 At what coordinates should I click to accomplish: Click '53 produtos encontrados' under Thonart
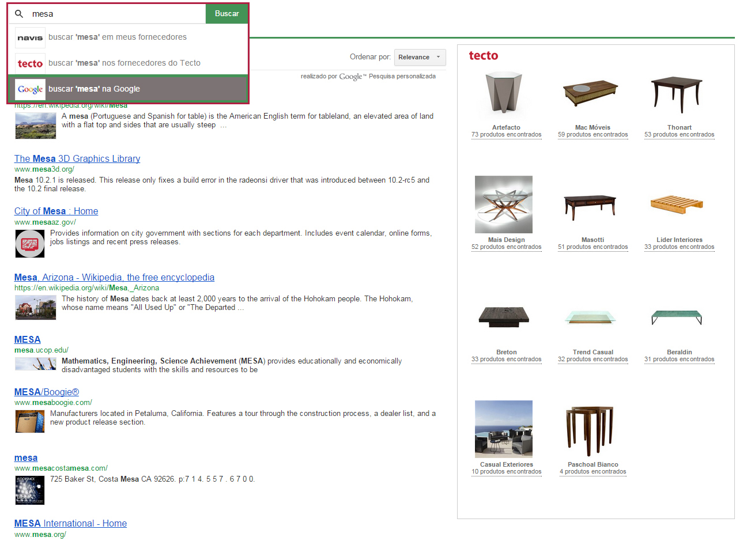coord(679,135)
